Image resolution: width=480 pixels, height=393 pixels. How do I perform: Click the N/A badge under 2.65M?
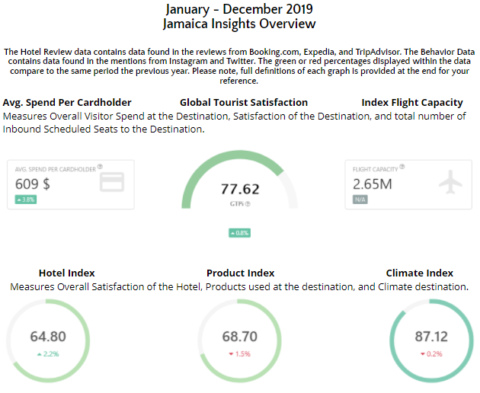click(360, 200)
